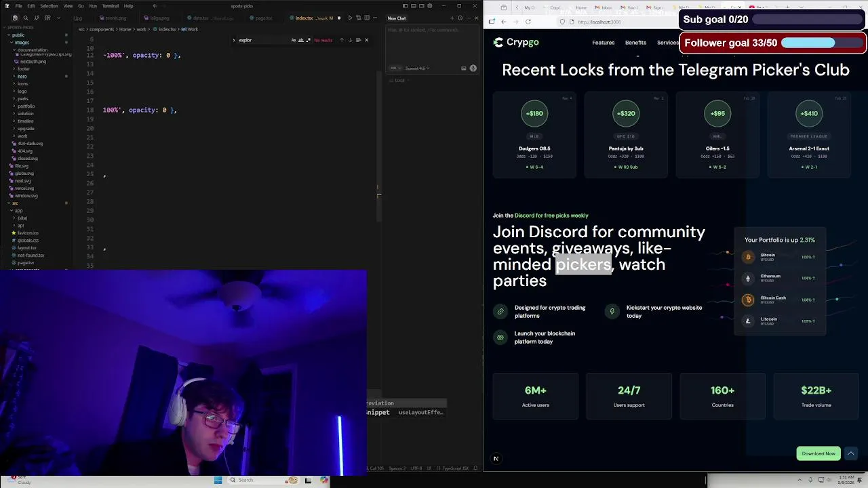Collapse the public folder
Viewport: 868px width, 488px height.
(18, 35)
